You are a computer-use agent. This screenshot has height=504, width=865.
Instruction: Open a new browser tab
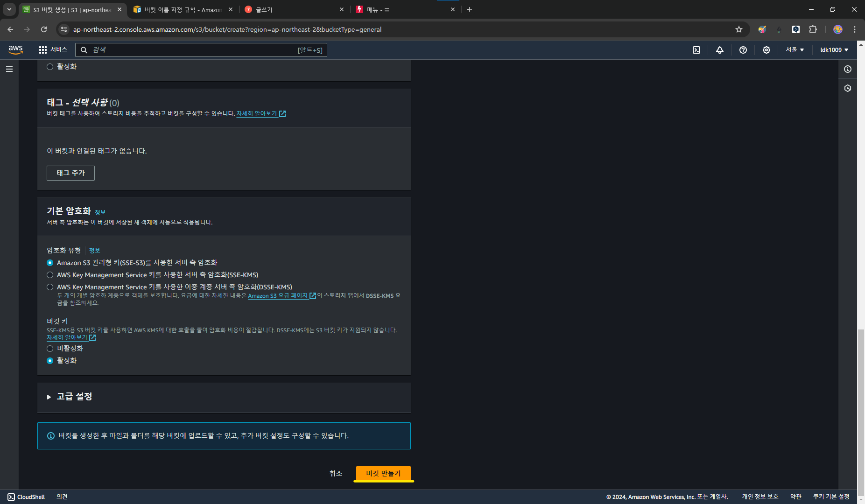470,9
